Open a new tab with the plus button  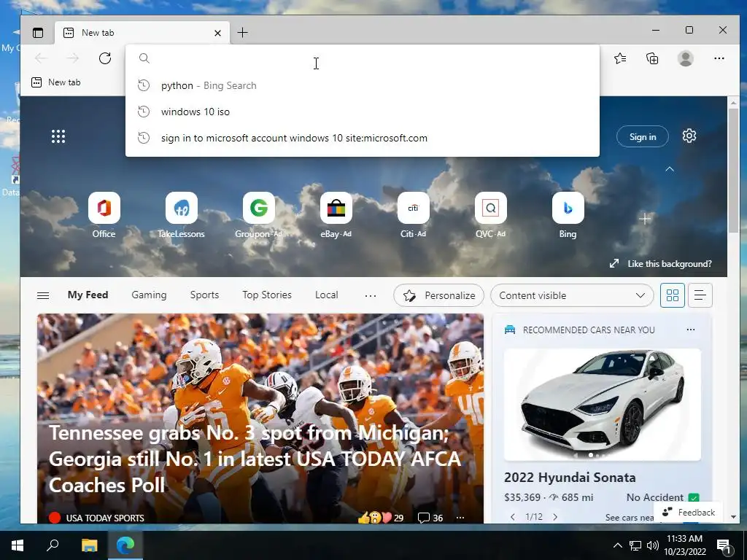point(242,32)
